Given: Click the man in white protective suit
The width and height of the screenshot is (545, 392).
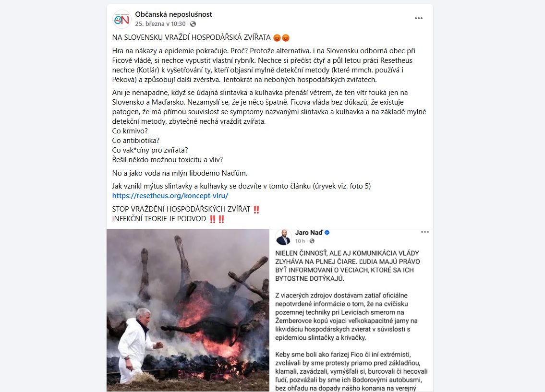Looking at the screenshot, I should (136, 344).
